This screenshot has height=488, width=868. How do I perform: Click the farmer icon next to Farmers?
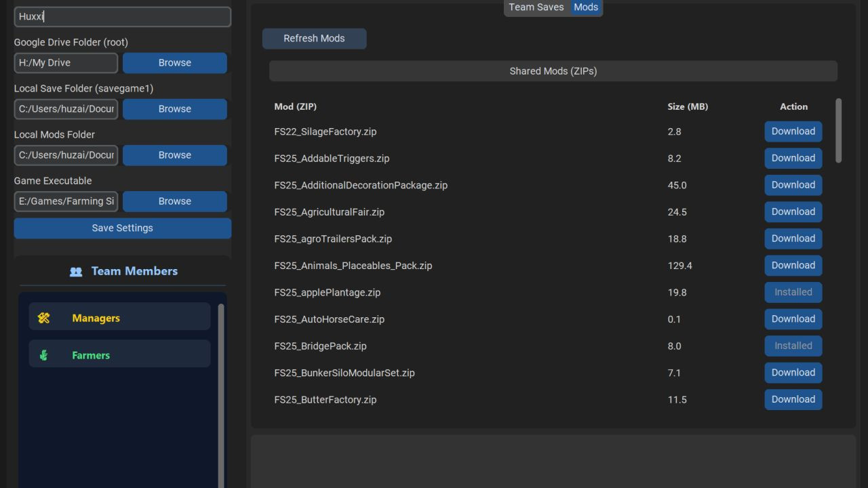click(43, 354)
